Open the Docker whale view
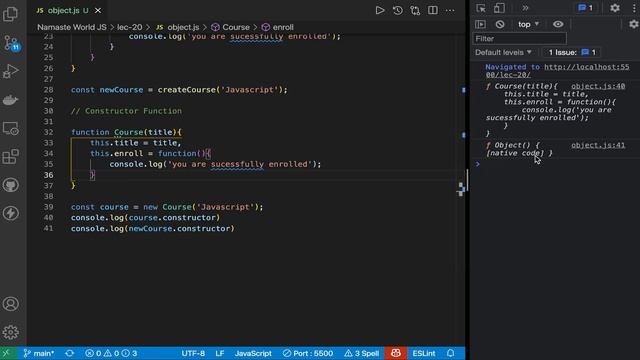Image resolution: width=640 pixels, height=360 pixels. click(x=11, y=100)
